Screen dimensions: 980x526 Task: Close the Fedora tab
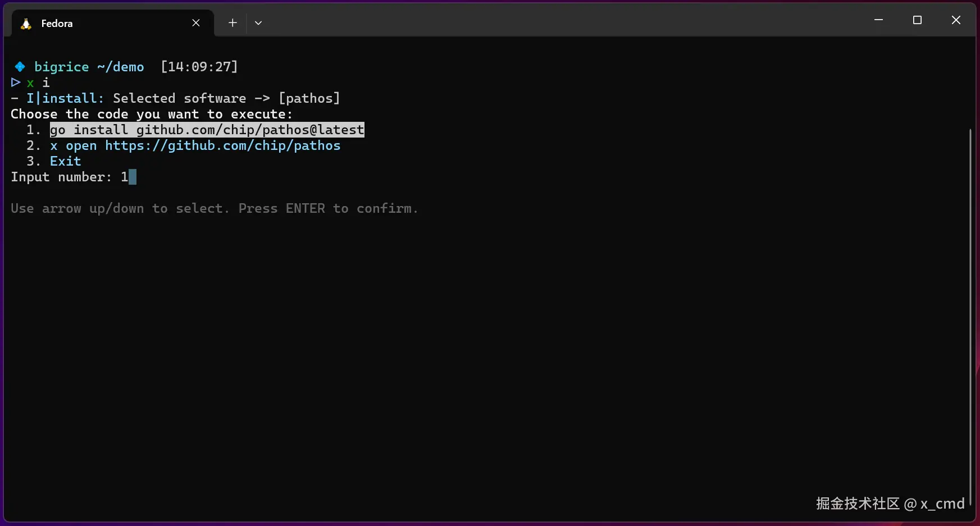pyautogui.click(x=196, y=23)
